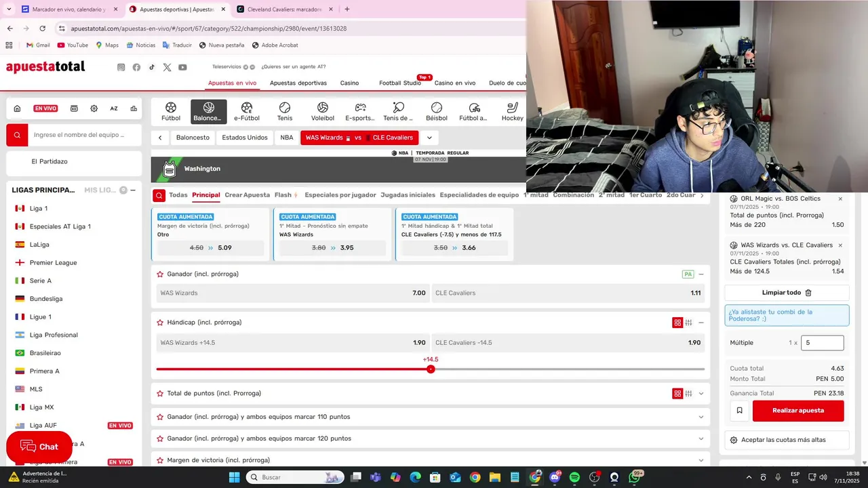This screenshot has width=868, height=488.
Task: Expand Margen de victoria (incl. prórroga) market
Action: point(701,460)
